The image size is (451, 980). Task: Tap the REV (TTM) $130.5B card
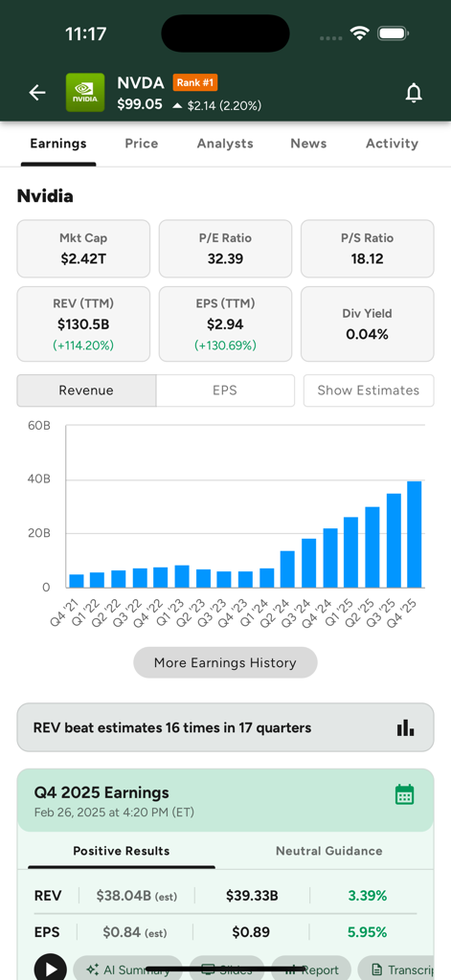click(x=83, y=323)
